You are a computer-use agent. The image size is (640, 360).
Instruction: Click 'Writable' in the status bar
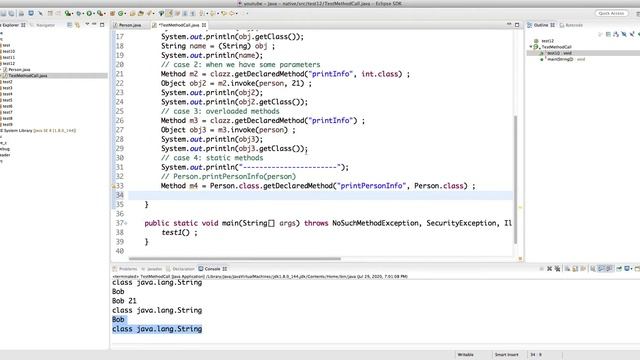point(465,355)
